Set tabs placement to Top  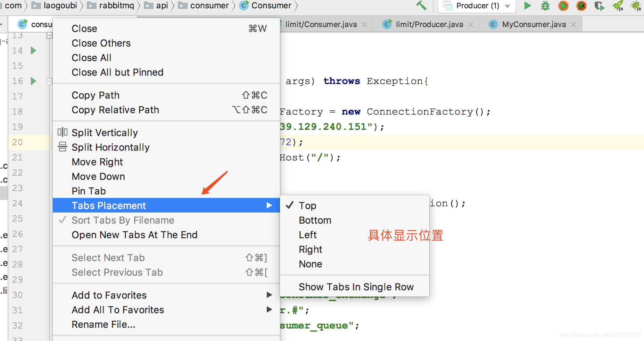[x=355, y=206]
